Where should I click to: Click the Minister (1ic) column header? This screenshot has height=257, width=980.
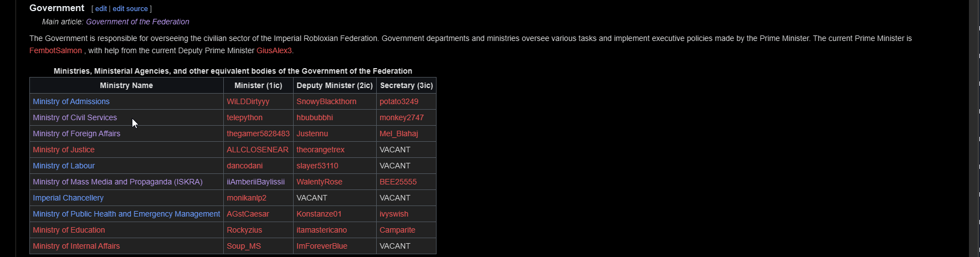coord(258,85)
